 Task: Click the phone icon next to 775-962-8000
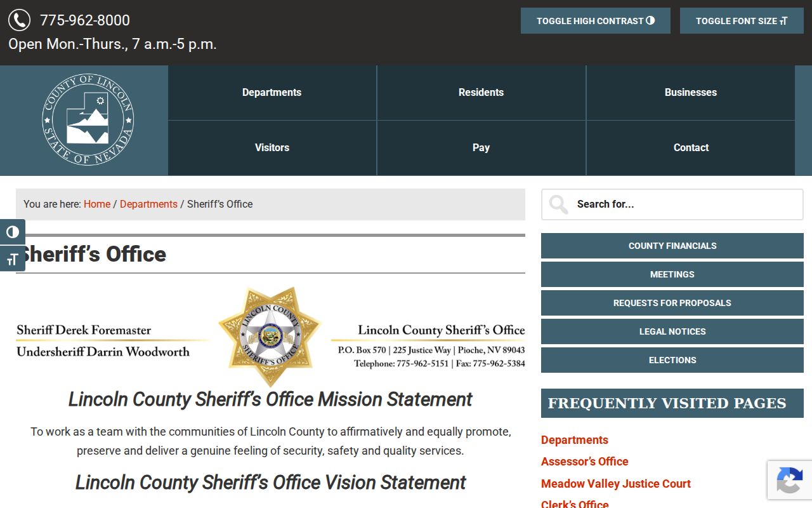[x=19, y=20]
